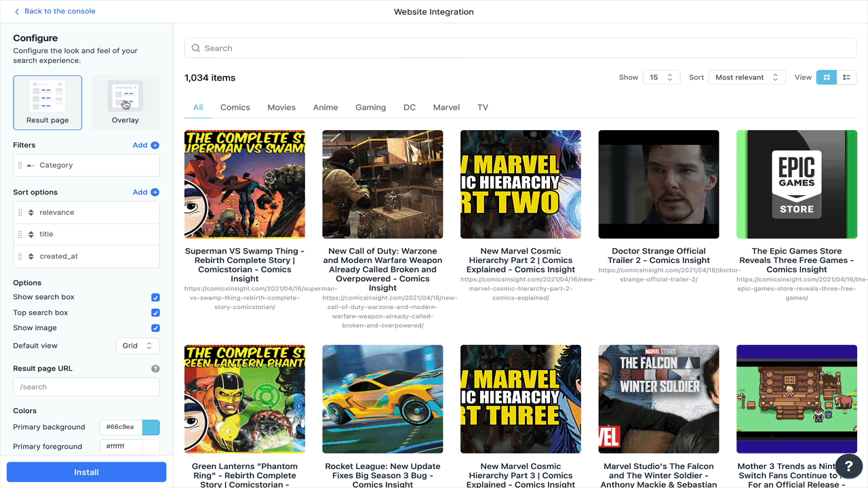
Task: Go Back to the console
Action: [x=55, y=12]
